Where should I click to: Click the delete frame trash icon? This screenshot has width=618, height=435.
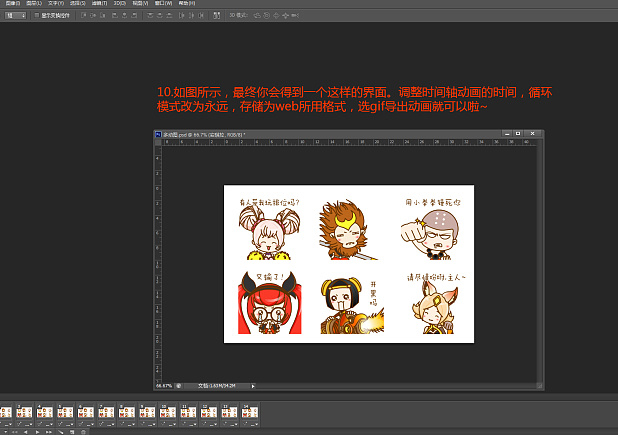(x=83, y=432)
